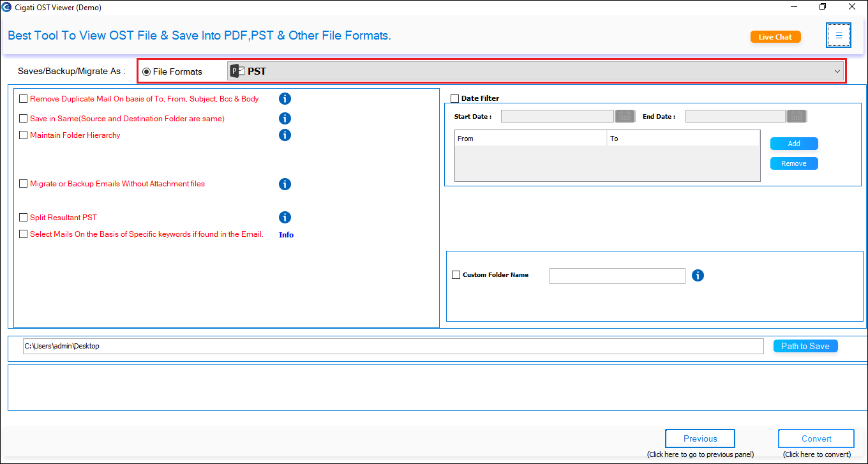Click the From column header
This screenshot has height=464, width=868.
(530, 138)
